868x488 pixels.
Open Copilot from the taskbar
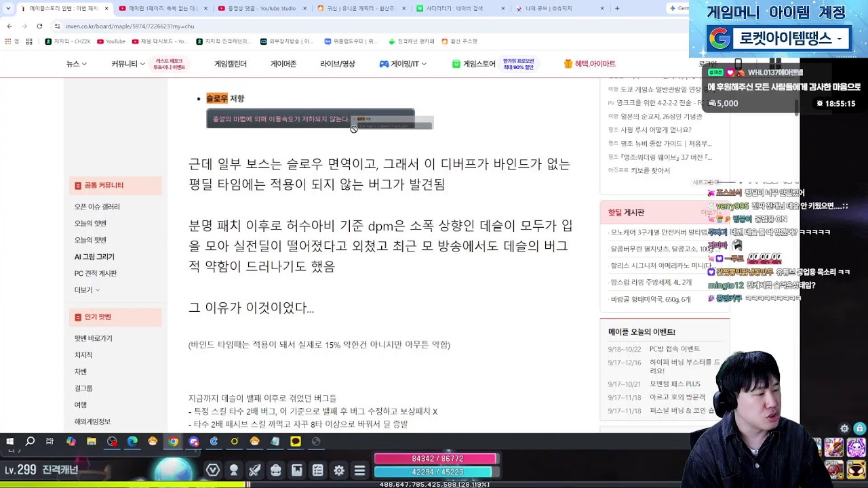point(71,441)
